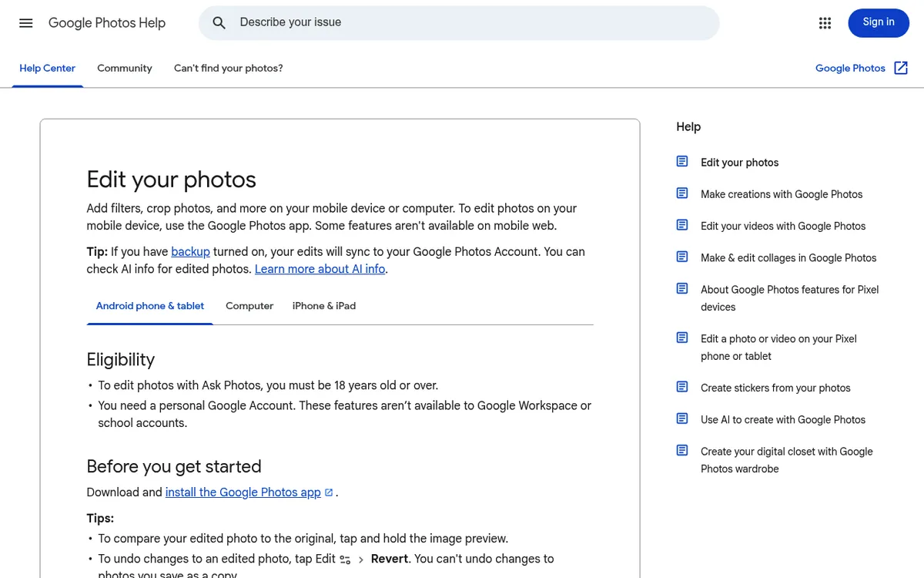This screenshot has height=578, width=924.
Task: Select Android phone & tablet tab
Action: point(150,306)
